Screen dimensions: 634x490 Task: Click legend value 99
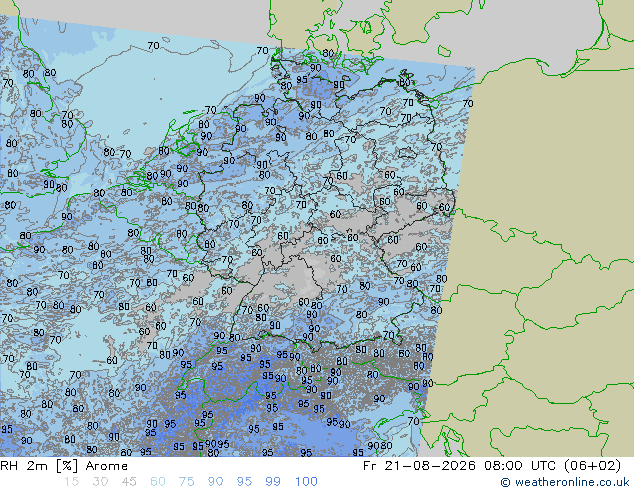[x=273, y=482]
